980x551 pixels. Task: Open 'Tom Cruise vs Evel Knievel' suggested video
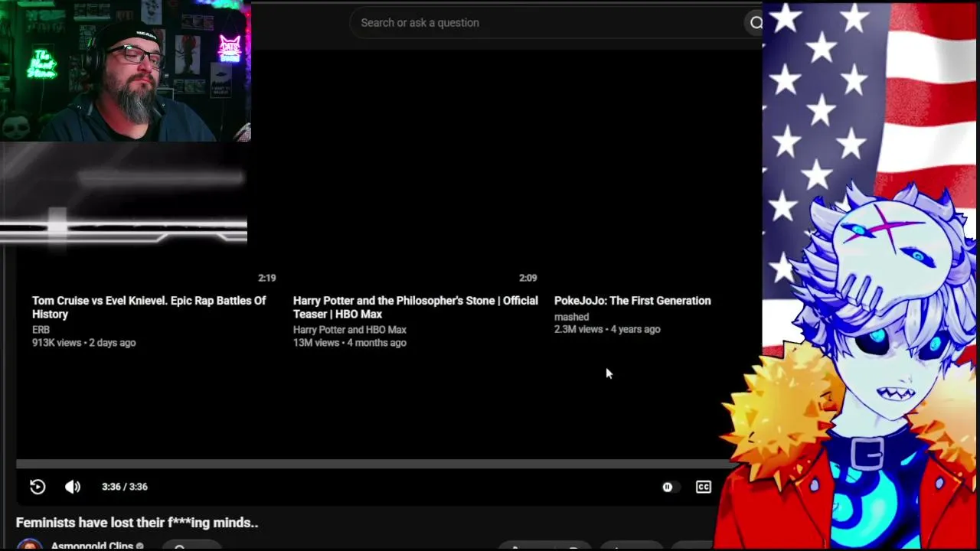[149, 308]
